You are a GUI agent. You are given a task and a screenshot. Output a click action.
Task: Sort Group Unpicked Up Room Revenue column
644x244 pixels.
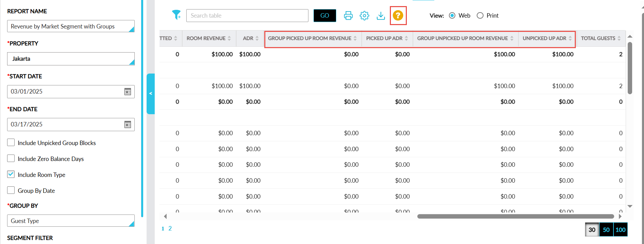click(512, 38)
